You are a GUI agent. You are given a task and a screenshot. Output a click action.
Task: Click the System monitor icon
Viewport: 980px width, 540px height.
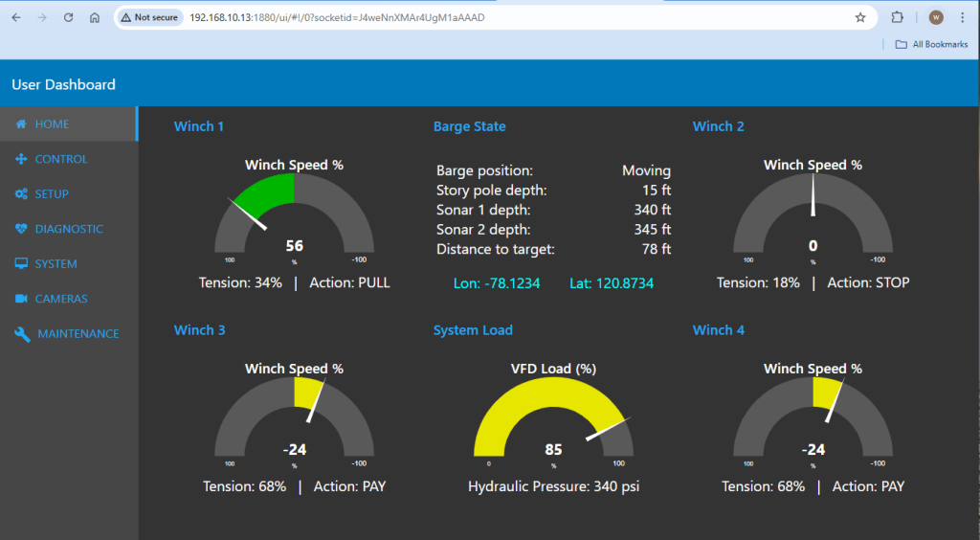[21, 264]
